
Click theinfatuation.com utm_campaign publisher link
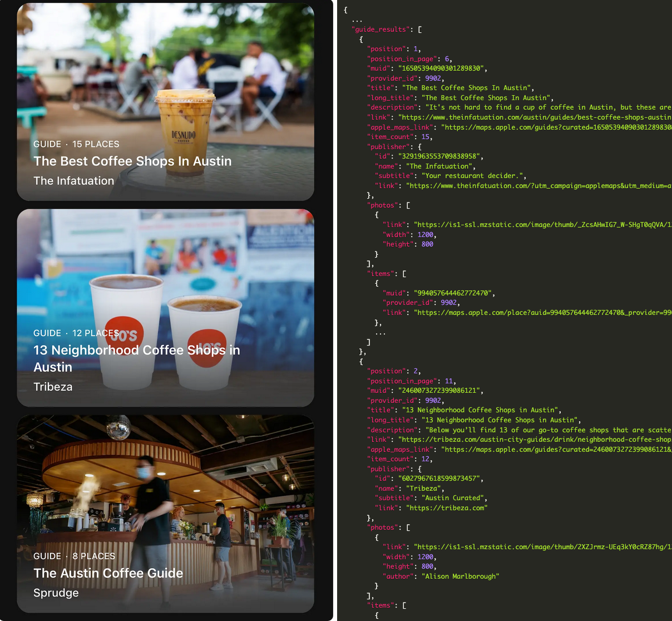[539, 186]
